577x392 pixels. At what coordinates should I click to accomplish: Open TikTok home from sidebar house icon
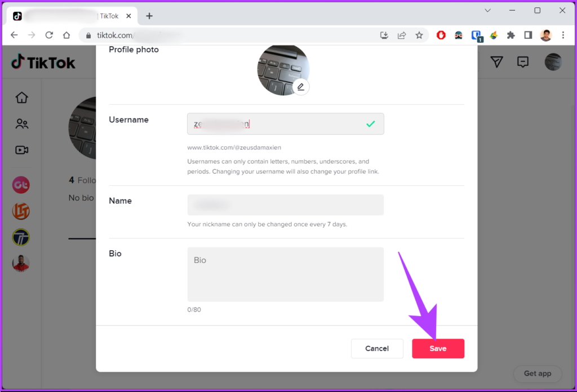[x=22, y=97]
